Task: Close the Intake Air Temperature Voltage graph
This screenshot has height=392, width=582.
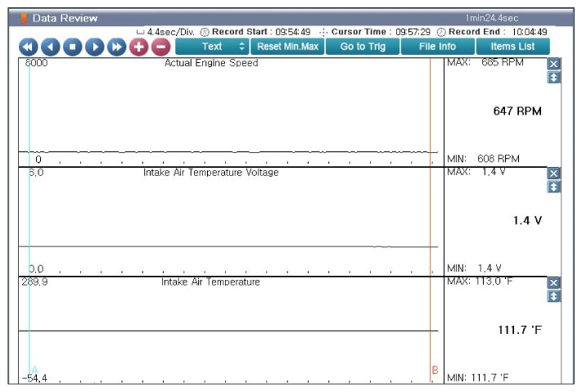Action: click(x=554, y=173)
